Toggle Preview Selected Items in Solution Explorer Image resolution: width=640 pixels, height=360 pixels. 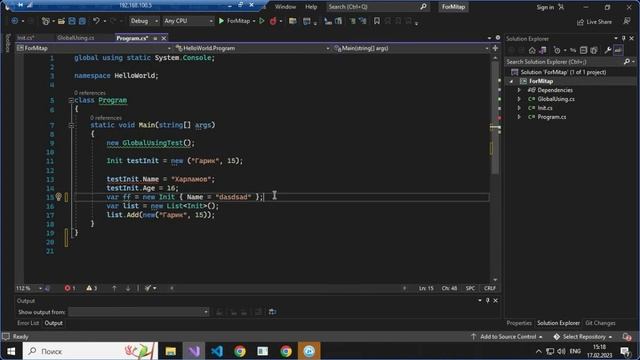coord(618,50)
